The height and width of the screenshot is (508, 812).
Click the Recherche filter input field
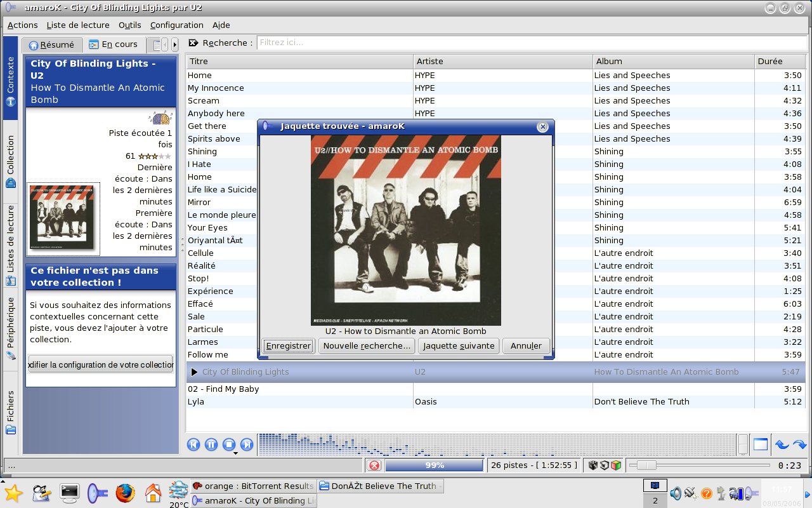tap(532, 43)
